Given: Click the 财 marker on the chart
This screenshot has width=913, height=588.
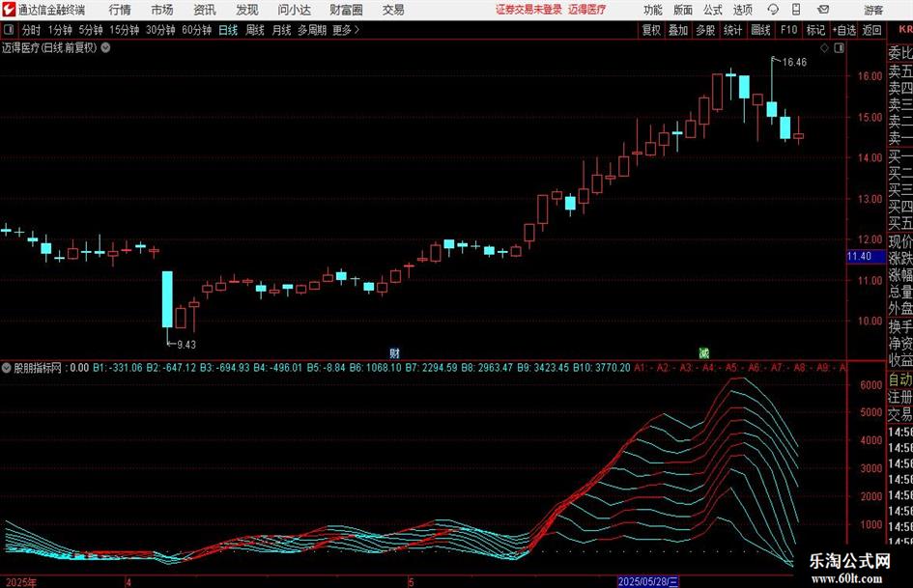Looking at the screenshot, I should [x=394, y=352].
